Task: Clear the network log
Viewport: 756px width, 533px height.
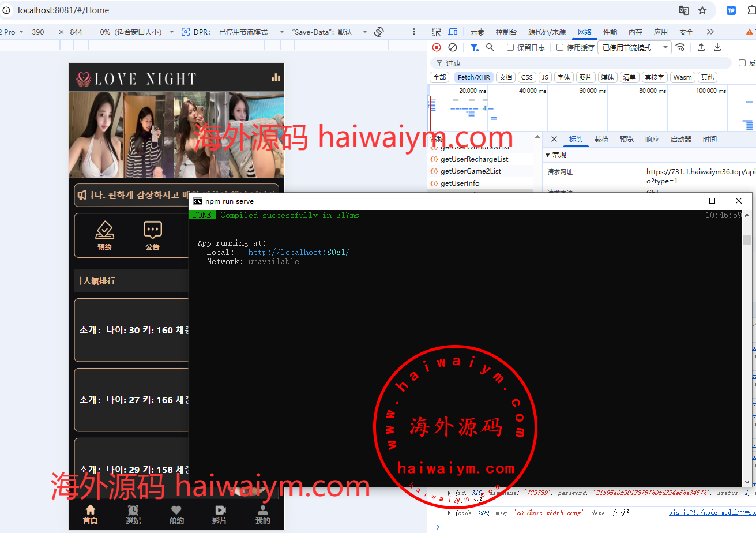Action: (x=453, y=47)
